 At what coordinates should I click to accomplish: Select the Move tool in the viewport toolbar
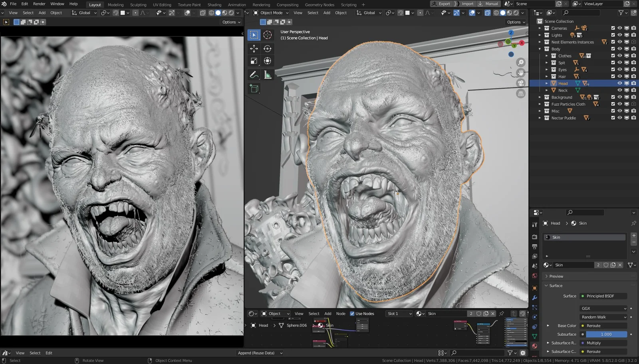254,49
